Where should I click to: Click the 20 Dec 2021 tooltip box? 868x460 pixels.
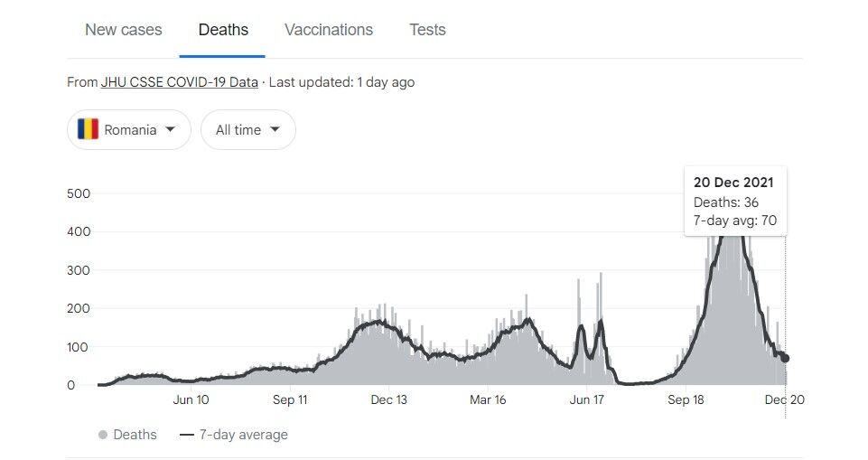[x=735, y=201]
